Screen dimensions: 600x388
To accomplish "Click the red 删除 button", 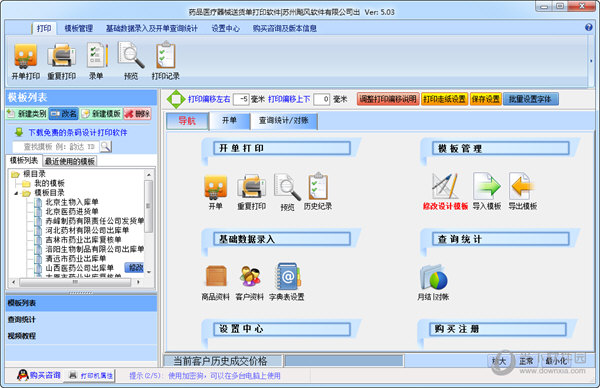I will [x=137, y=114].
